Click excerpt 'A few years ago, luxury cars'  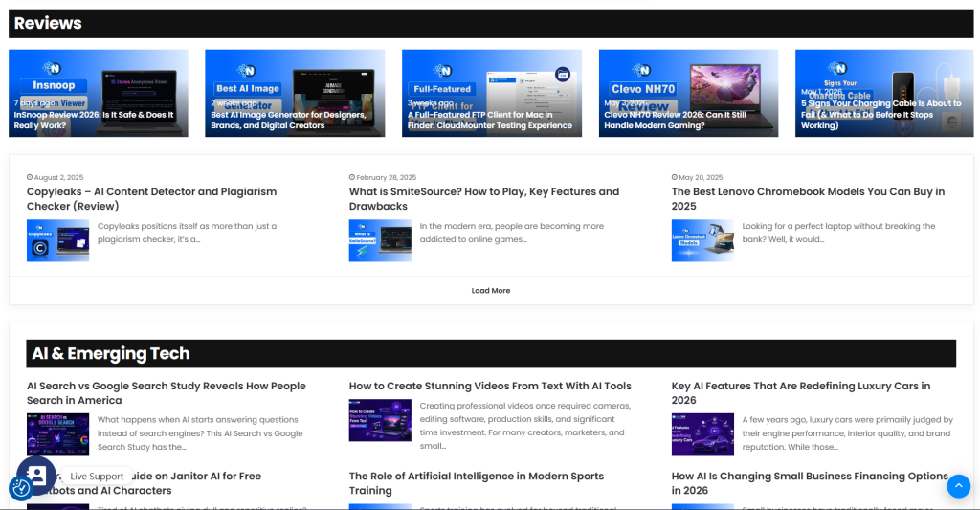point(848,433)
